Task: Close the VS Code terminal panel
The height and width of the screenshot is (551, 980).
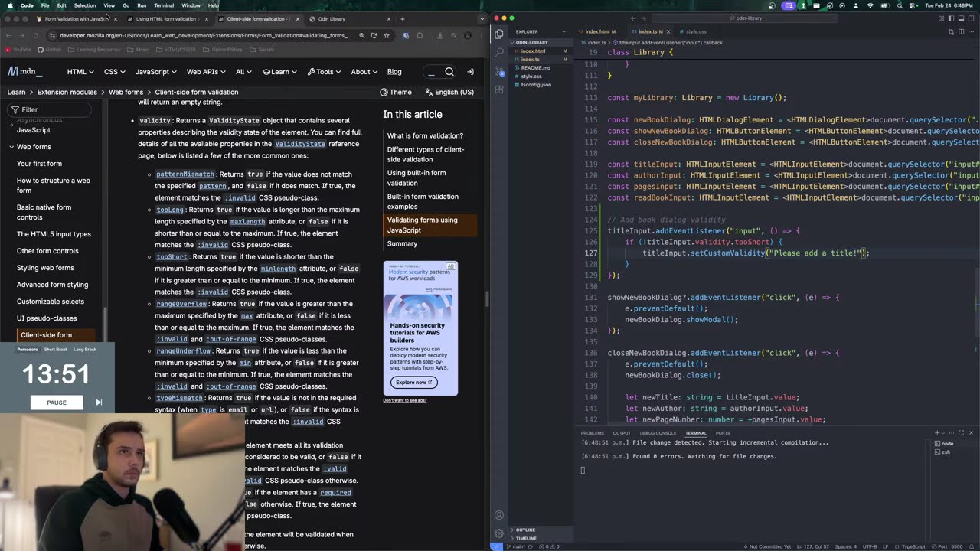Action: coord(971,433)
